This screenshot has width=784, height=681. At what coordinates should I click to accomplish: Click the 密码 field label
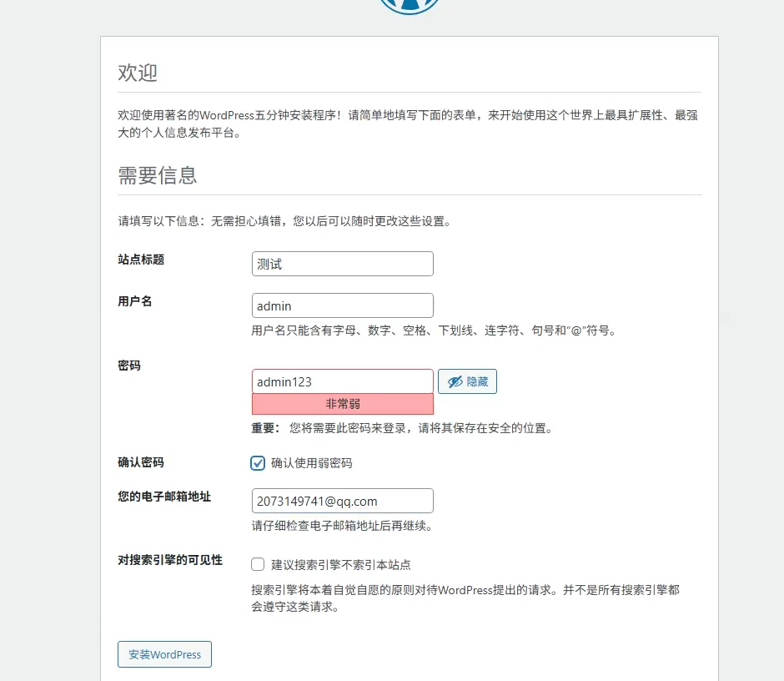129,366
